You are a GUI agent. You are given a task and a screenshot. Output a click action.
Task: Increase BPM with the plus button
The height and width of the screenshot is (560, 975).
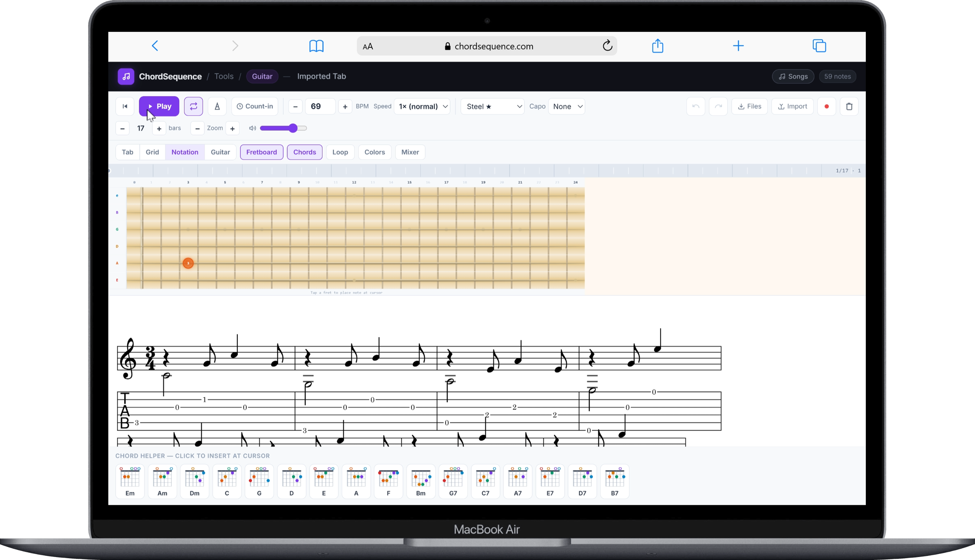(x=345, y=107)
